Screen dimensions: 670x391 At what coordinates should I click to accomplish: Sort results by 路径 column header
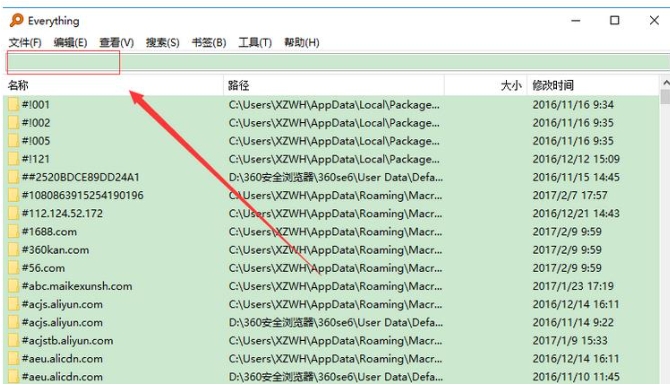[334, 85]
